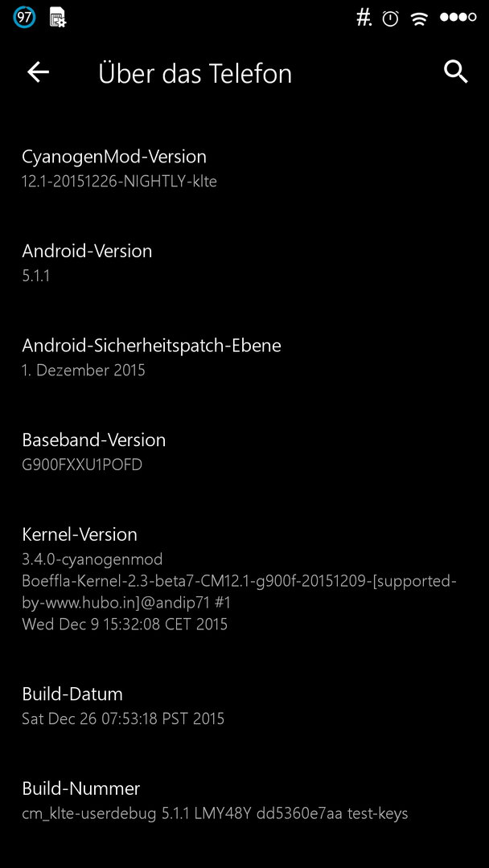Tap the 12.1-20151226-NIGHTLY-klte version text
Image resolution: width=489 pixels, height=868 pixels.
(x=119, y=182)
